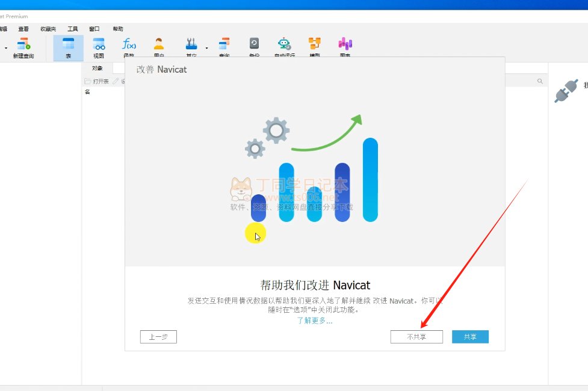
Task: Follow the 了解更多... link
Action: pos(314,321)
